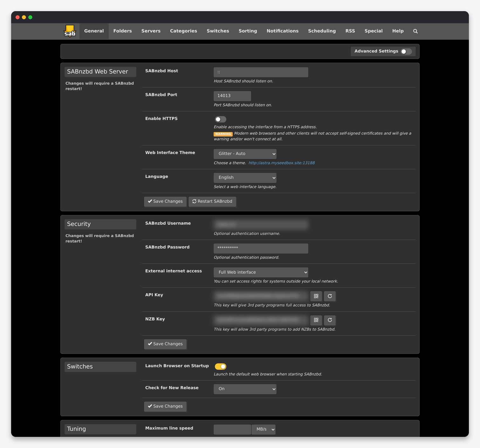Save Changes in Web Server section
Image resolution: width=480 pixels, height=448 pixels.
[x=165, y=201]
